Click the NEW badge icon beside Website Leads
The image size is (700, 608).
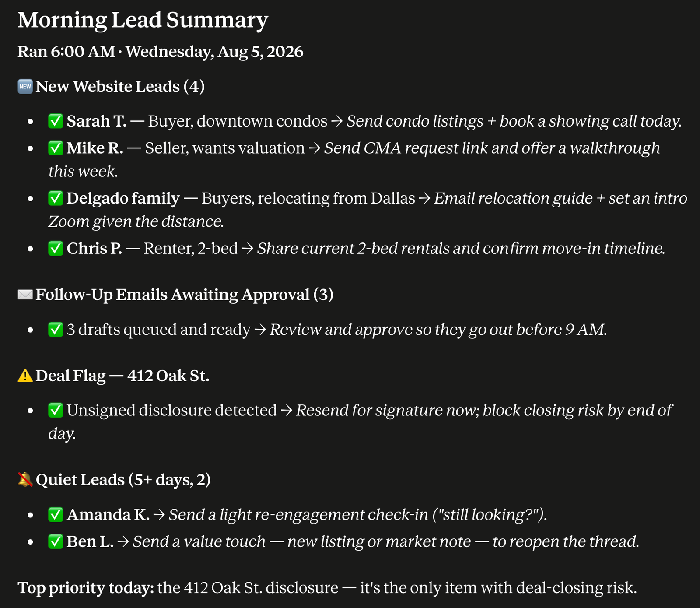click(x=25, y=86)
